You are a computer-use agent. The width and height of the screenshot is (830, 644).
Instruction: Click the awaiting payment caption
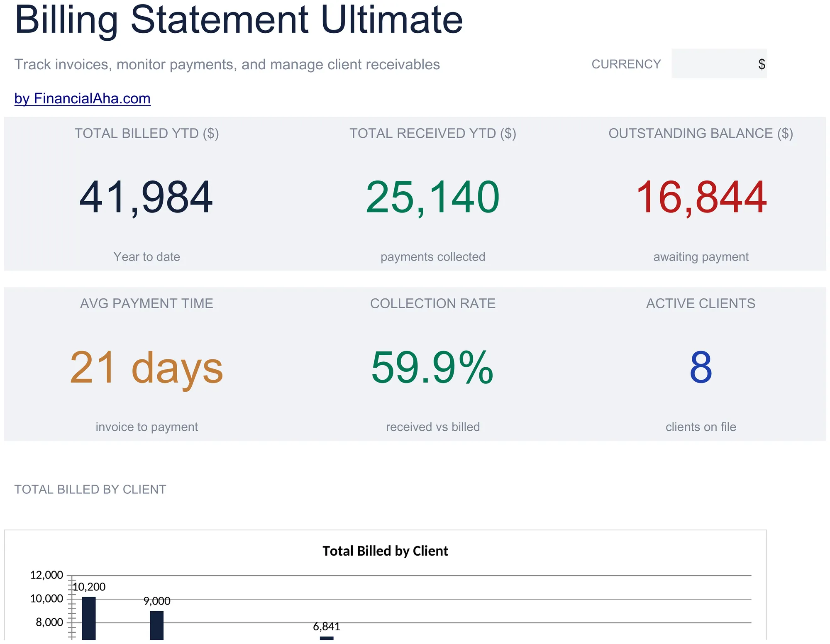[x=701, y=257]
